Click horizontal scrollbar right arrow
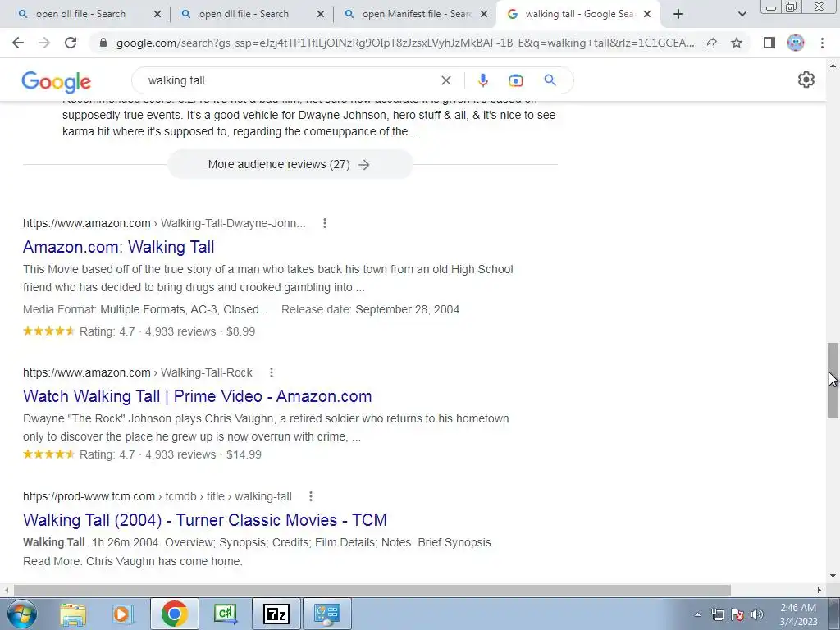The width and height of the screenshot is (840, 630). [x=819, y=590]
